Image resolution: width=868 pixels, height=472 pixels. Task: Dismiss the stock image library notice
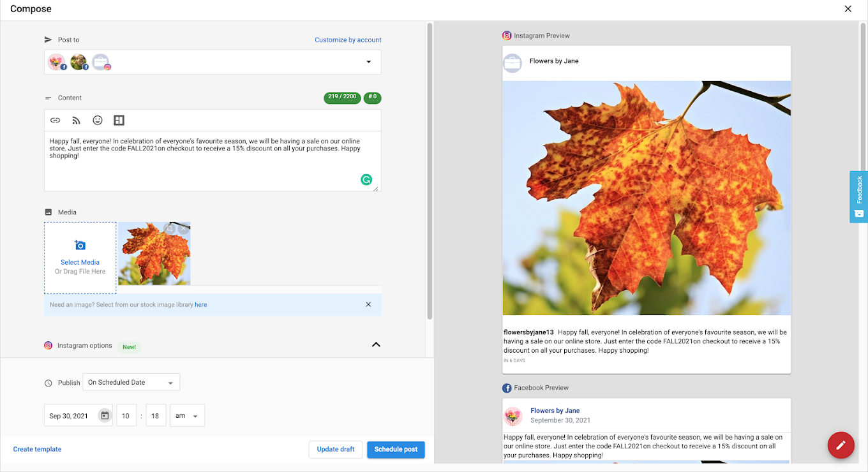tap(368, 304)
